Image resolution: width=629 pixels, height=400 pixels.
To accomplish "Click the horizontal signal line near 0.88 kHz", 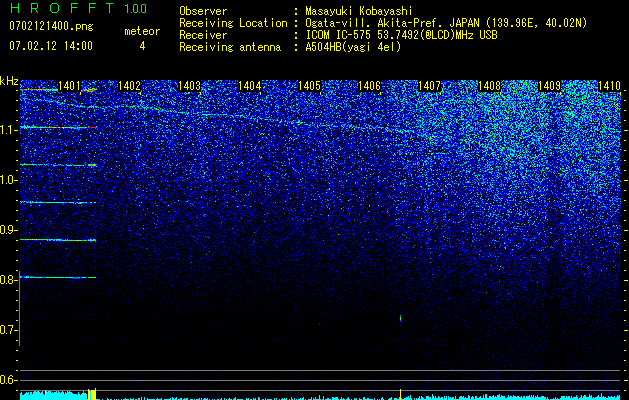I will 58,240.
